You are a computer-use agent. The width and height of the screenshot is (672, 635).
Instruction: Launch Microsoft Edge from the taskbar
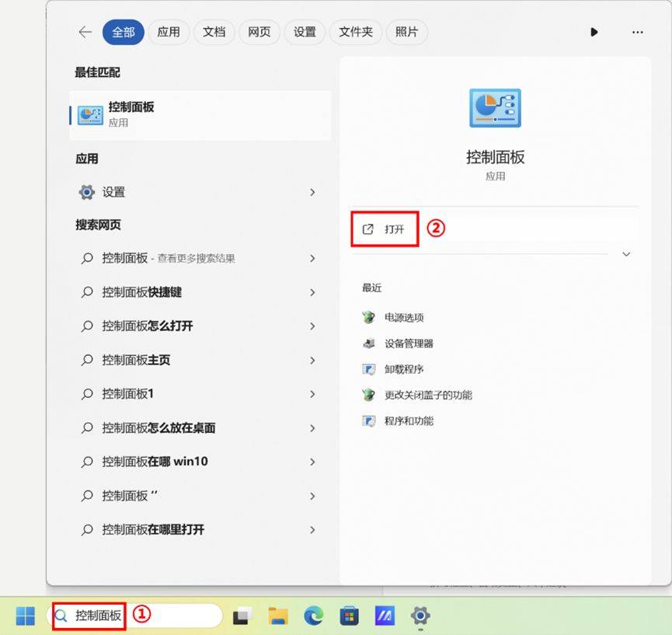314,616
